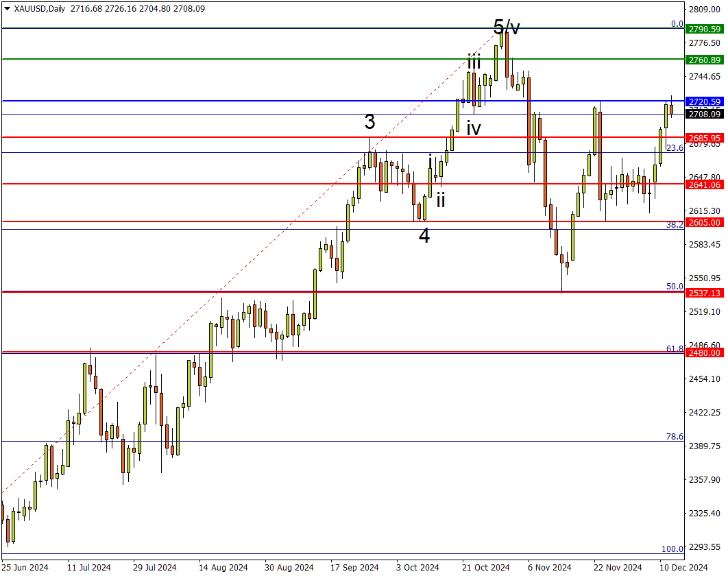This screenshot has width=728, height=576.
Task: Select the red 2641.06 price label
Action: pos(705,184)
